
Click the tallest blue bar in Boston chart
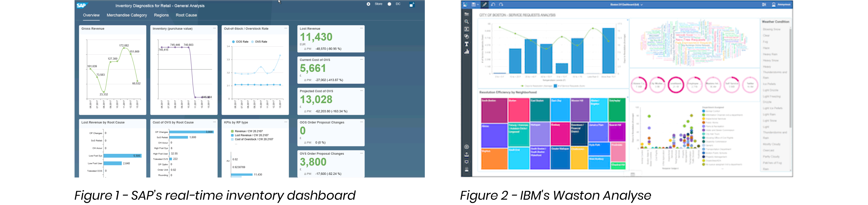coord(608,51)
